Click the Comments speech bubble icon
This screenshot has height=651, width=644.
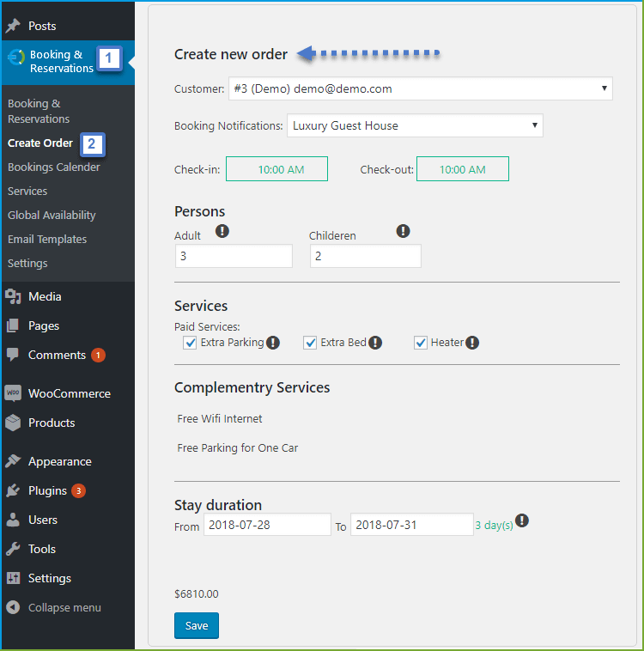[13, 355]
